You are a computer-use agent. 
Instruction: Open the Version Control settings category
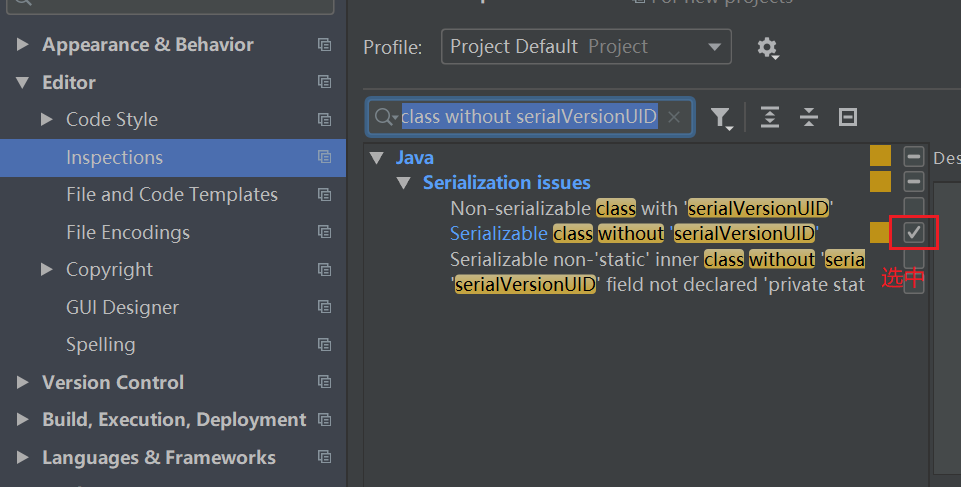click(113, 382)
